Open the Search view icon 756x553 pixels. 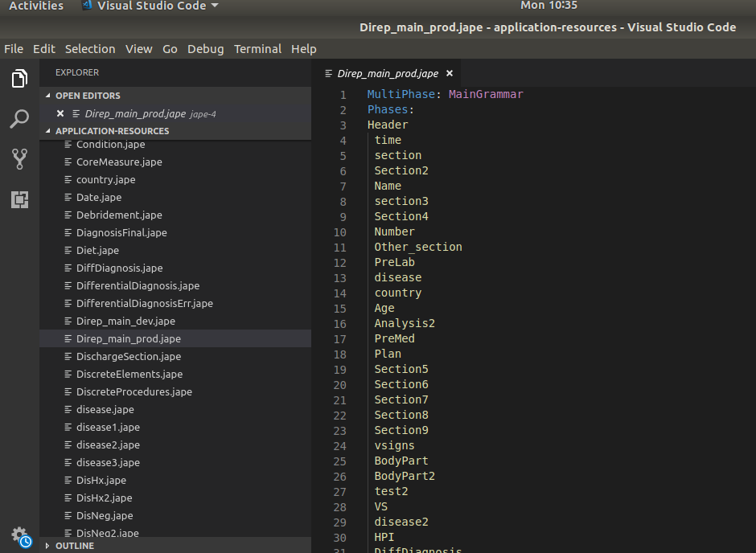point(19,120)
